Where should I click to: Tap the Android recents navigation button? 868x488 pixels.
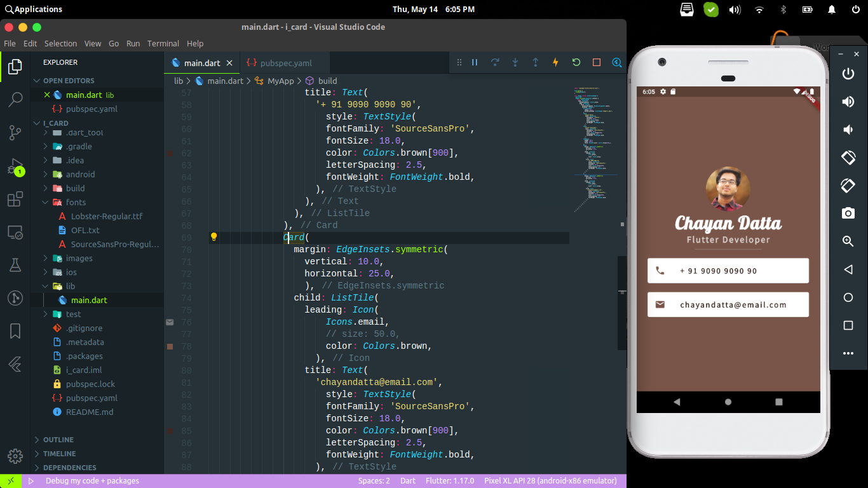tap(779, 402)
